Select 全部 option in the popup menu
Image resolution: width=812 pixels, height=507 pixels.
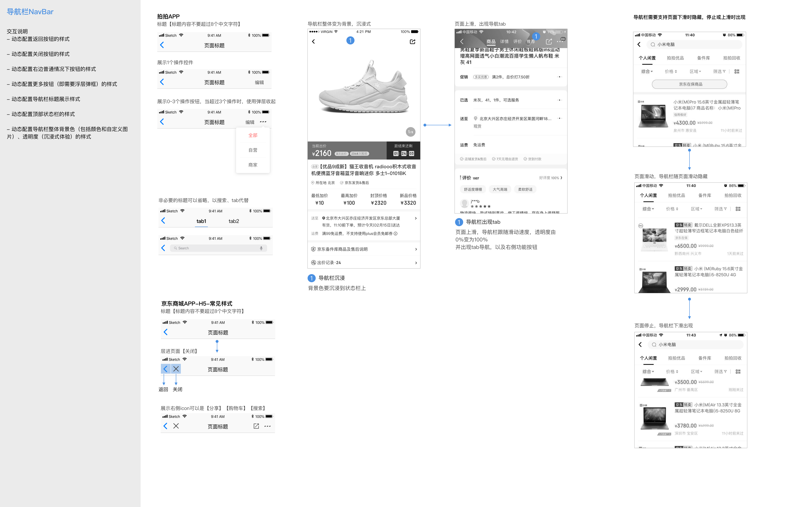click(x=253, y=135)
